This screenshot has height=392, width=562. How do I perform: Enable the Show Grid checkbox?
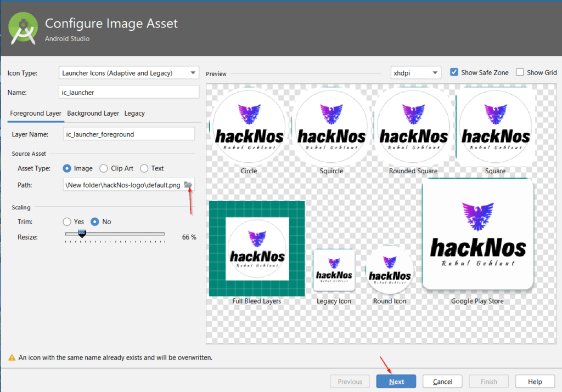pos(520,72)
